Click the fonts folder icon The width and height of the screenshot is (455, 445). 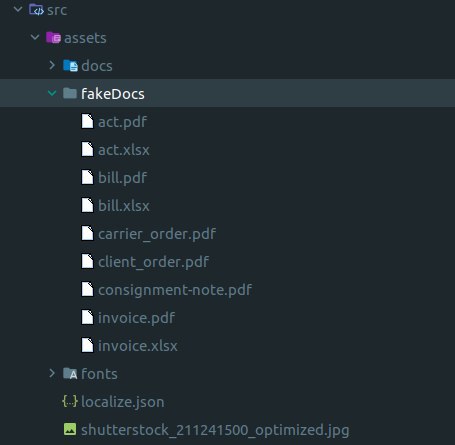click(x=70, y=374)
